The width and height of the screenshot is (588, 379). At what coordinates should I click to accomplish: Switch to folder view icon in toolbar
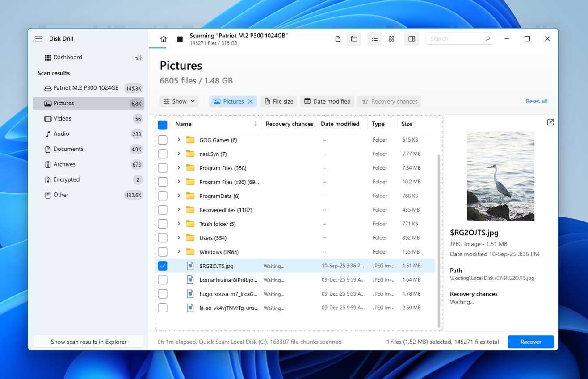click(x=354, y=39)
